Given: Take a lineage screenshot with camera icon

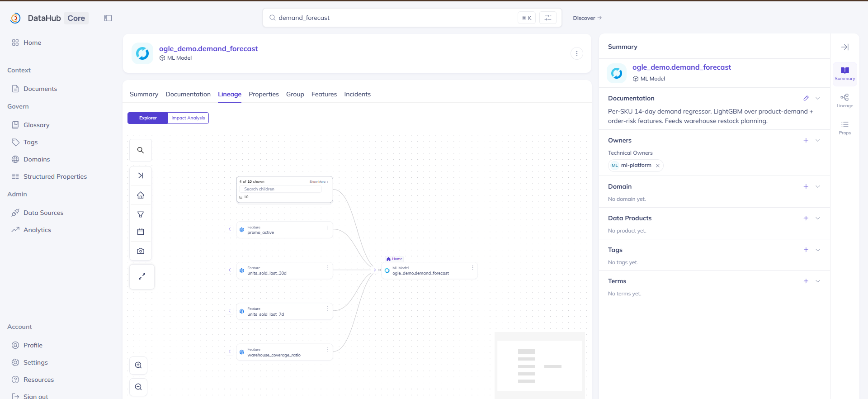Looking at the screenshot, I should click(141, 251).
